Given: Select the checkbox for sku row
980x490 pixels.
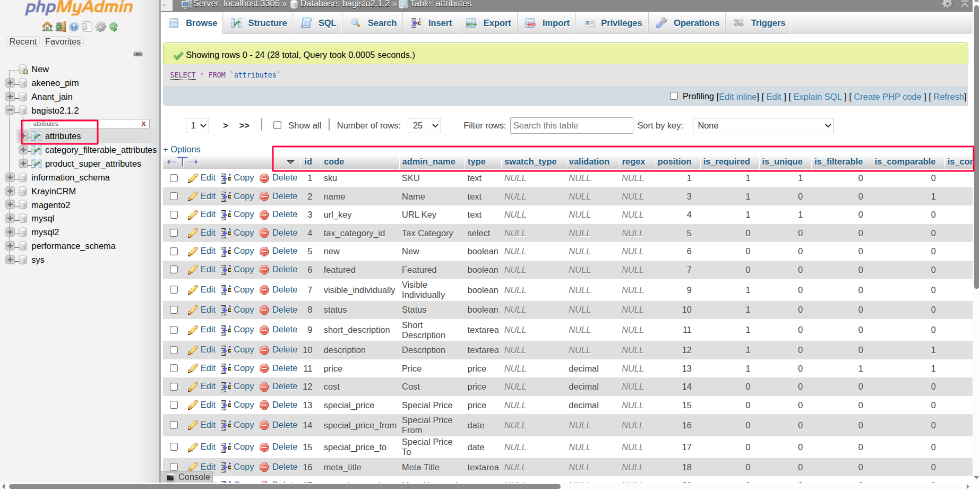Looking at the screenshot, I should click(x=174, y=178).
